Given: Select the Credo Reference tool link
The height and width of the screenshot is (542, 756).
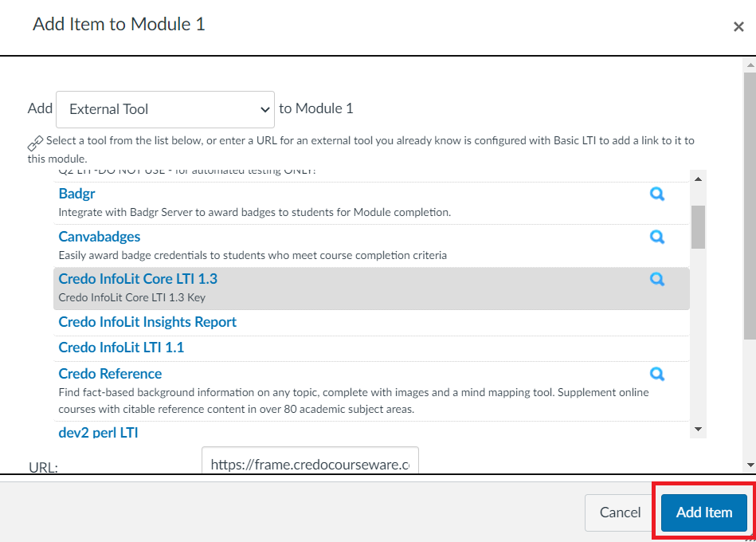Looking at the screenshot, I should coord(110,374).
